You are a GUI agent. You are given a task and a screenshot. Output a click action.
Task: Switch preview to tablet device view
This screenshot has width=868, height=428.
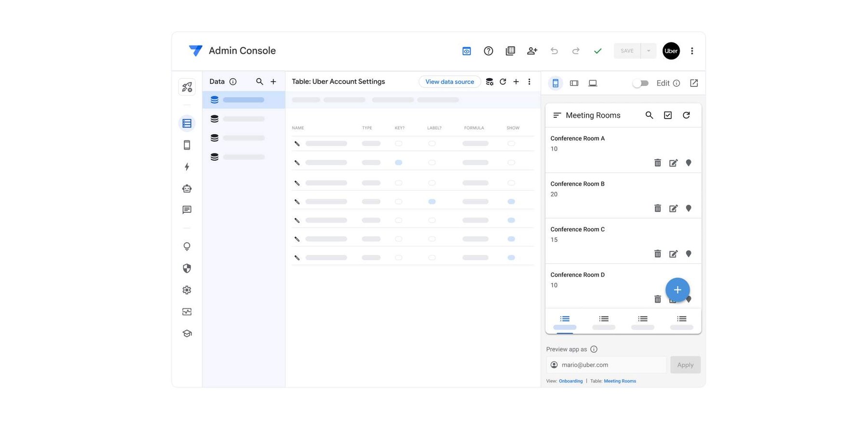point(574,83)
